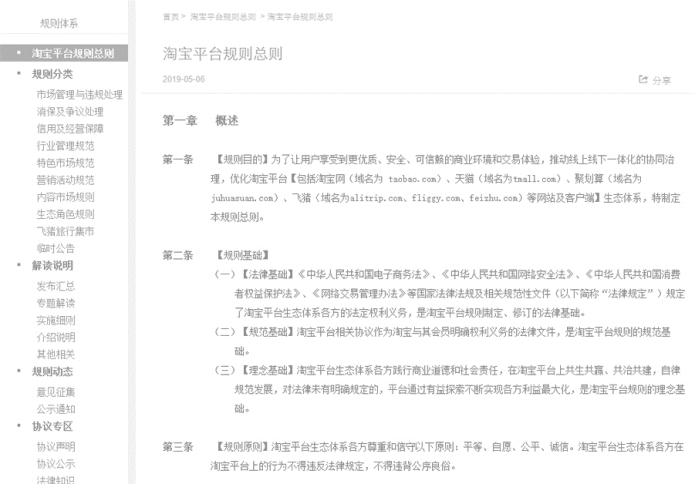This screenshot has height=484, width=695.
Task: Click the 第一条 article label
Action: (x=178, y=160)
